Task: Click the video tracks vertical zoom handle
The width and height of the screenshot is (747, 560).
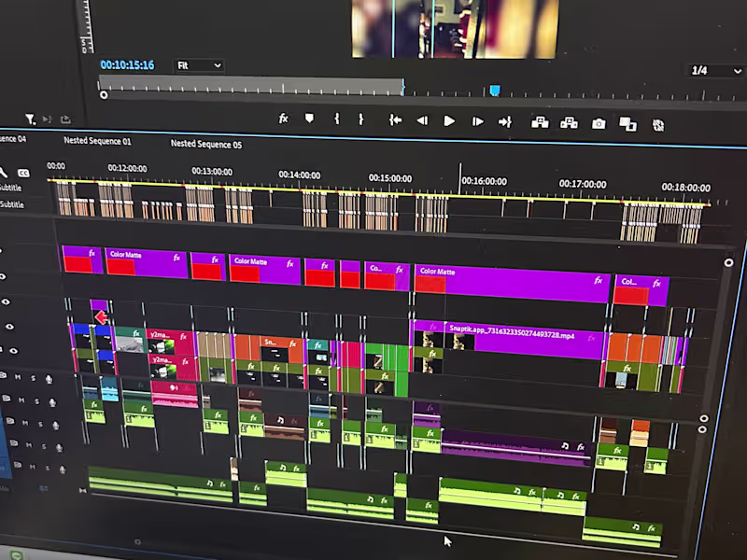Action: pyautogui.click(x=728, y=262)
